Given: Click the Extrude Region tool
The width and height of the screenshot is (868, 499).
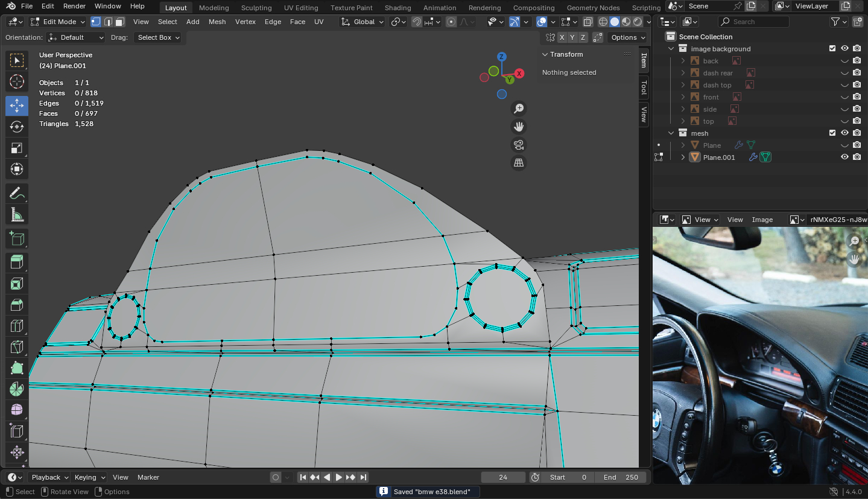Looking at the screenshot, I should coord(17,261).
